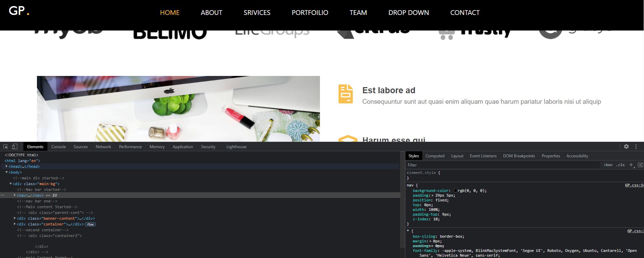644x258 pixels.
Task: Expand the struck-through padding shorthand triangle
Action: coord(432,246)
